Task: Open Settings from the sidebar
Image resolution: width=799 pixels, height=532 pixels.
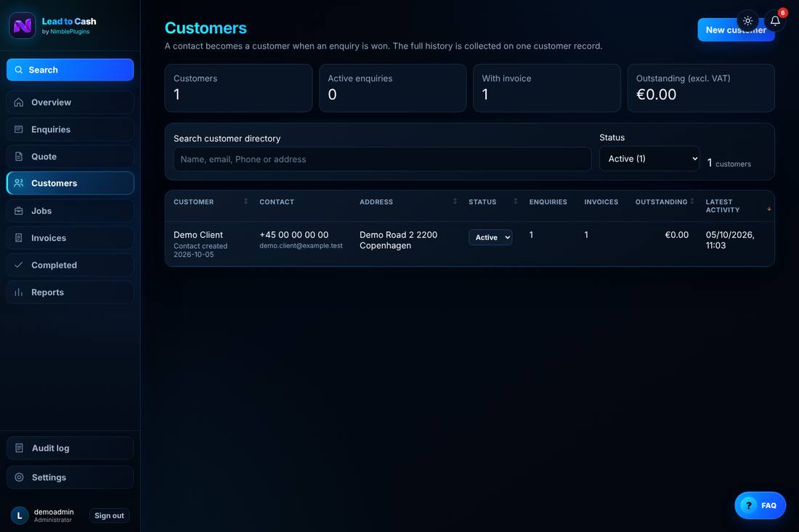Action: [x=70, y=477]
